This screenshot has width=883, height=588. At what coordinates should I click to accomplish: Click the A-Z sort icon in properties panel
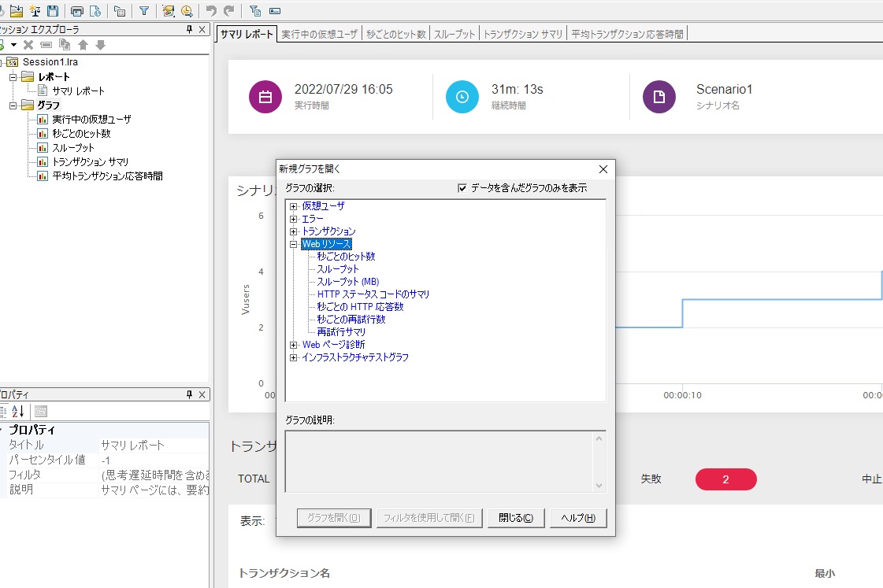coord(19,411)
